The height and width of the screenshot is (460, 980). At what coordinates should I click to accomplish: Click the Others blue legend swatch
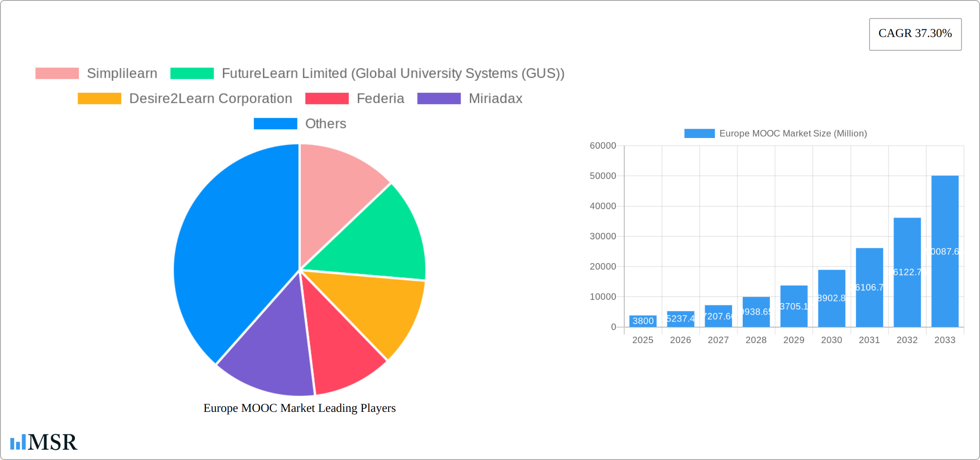point(276,124)
